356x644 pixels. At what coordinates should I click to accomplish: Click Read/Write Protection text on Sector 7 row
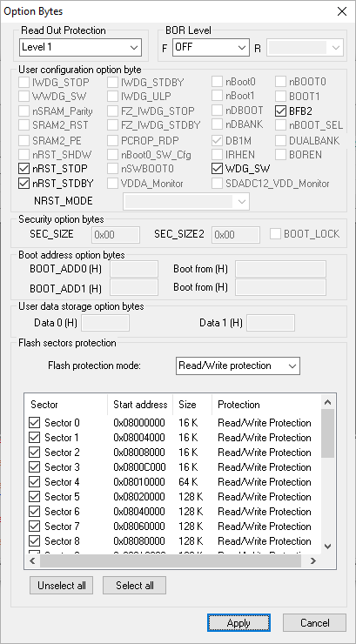265,527
